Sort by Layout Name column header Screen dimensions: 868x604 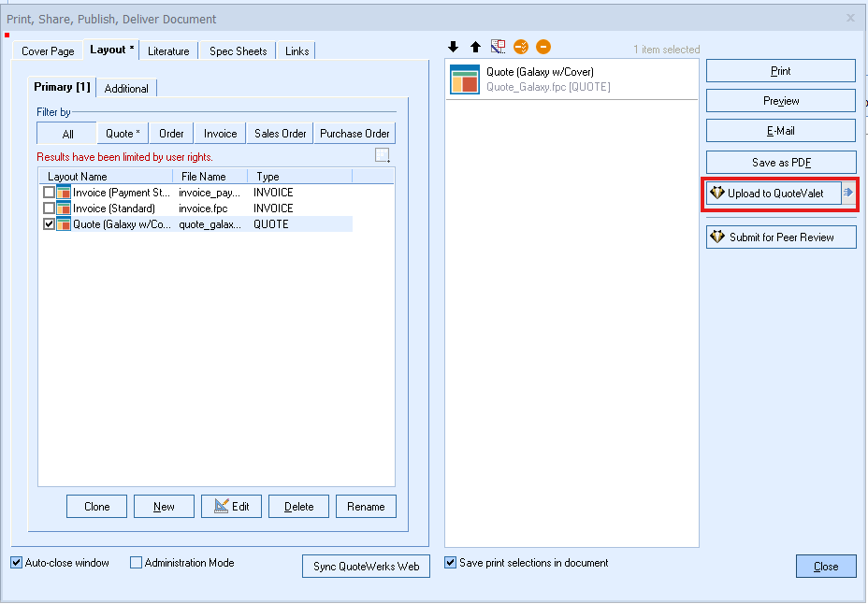pos(106,177)
